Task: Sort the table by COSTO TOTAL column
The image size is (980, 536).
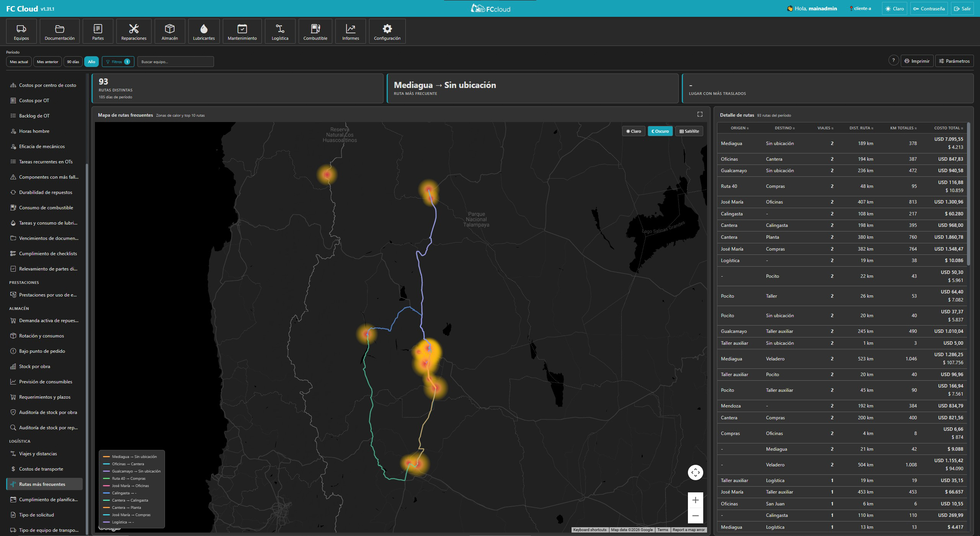Action: (949, 128)
